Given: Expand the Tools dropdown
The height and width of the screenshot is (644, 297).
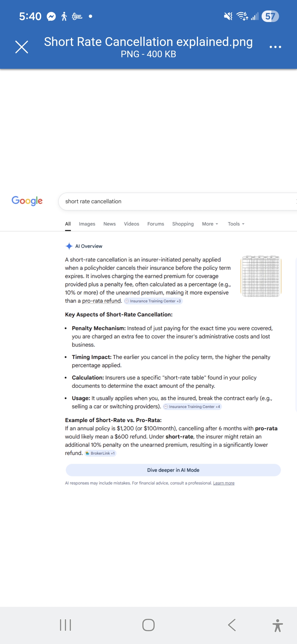Looking at the screenshot, I should (x=236, y=224).
